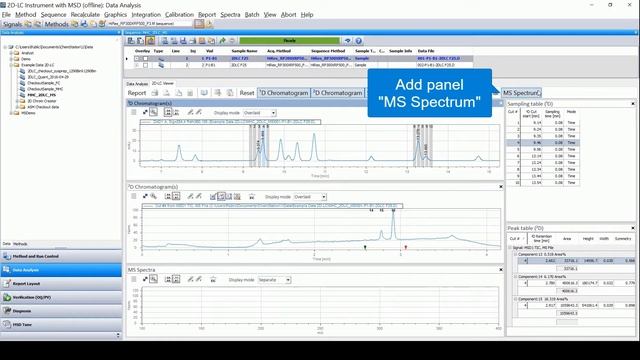The image size is (640, 360).
Task: Click the help question mark icon
Action: point(358,41)
